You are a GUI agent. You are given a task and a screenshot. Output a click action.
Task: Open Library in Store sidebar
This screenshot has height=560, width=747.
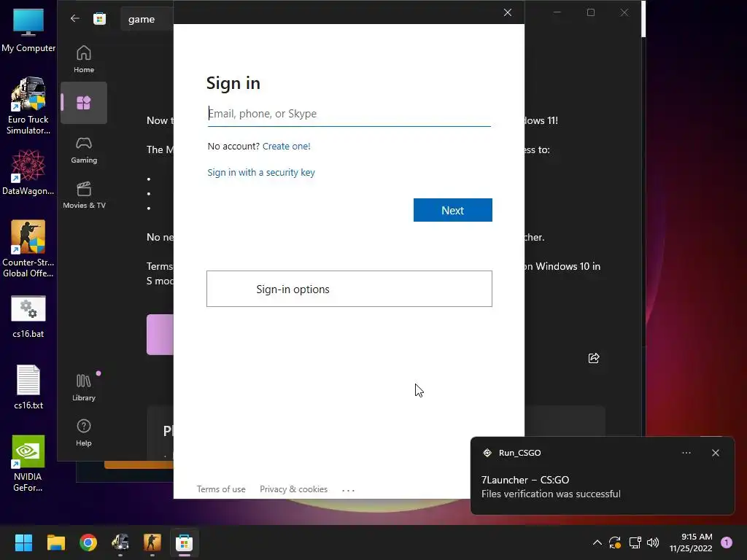pyautogui.click(x=84, y=388)
